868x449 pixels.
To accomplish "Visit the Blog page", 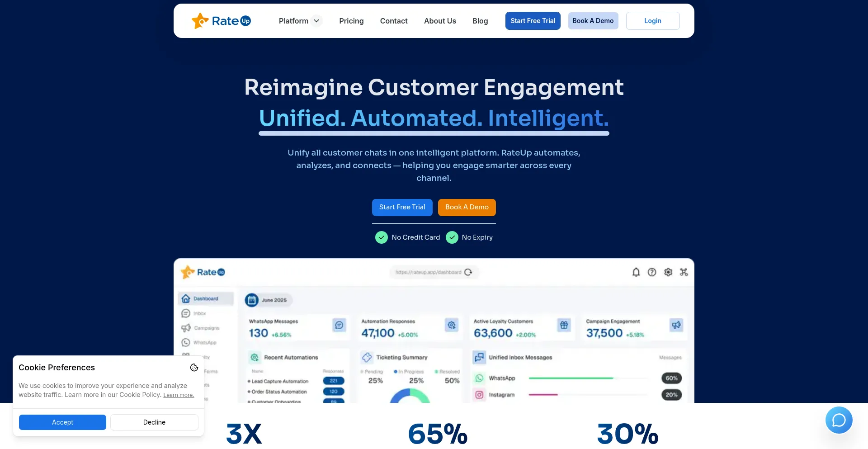I will click(480, 21).
